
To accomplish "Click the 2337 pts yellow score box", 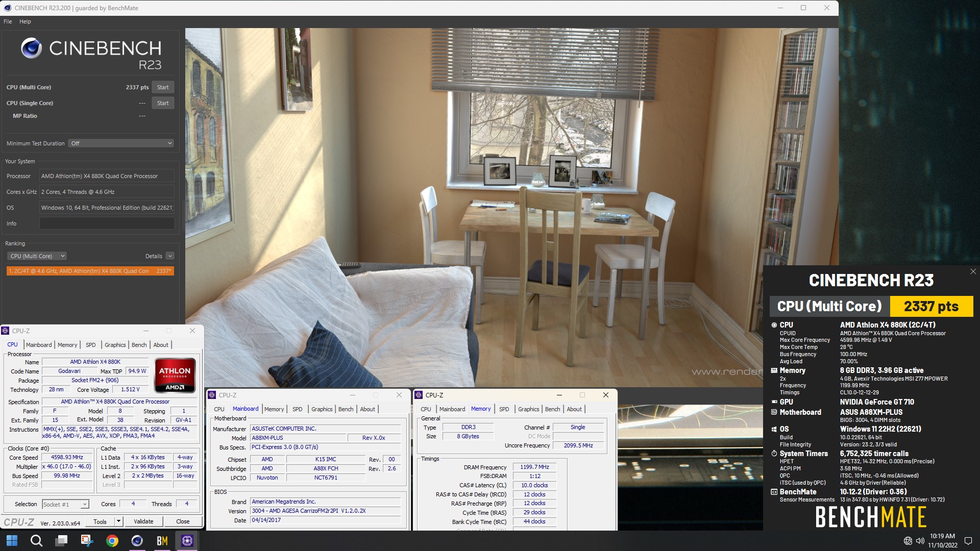I will (x=932, y=306).
